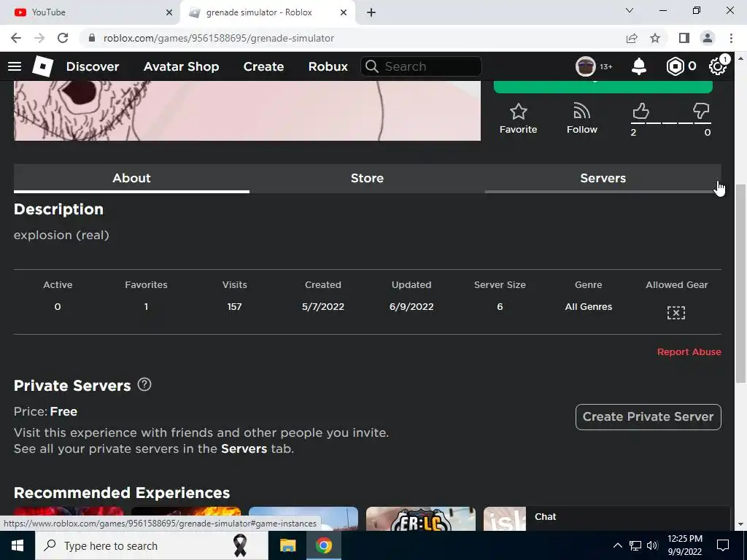Click the All Genres link
The width and height of the screenshot is (747, 560).
589,307
